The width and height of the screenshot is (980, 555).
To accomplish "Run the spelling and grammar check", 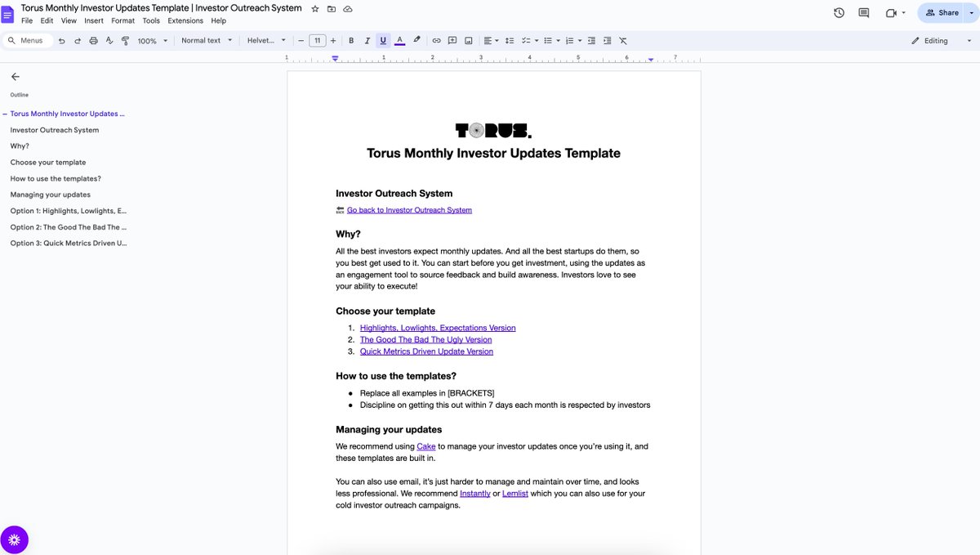I will pyautogui.click(x=109, y=41).
